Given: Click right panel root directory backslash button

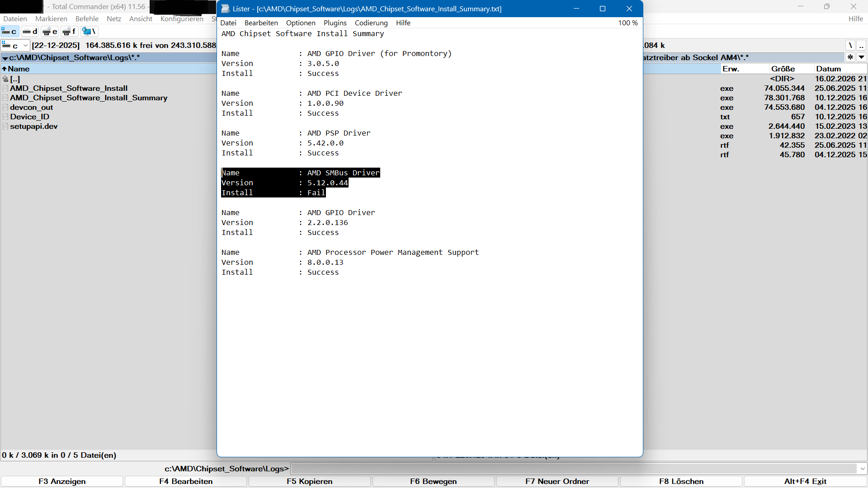Looking at the screenshot, I should [850, 45].
